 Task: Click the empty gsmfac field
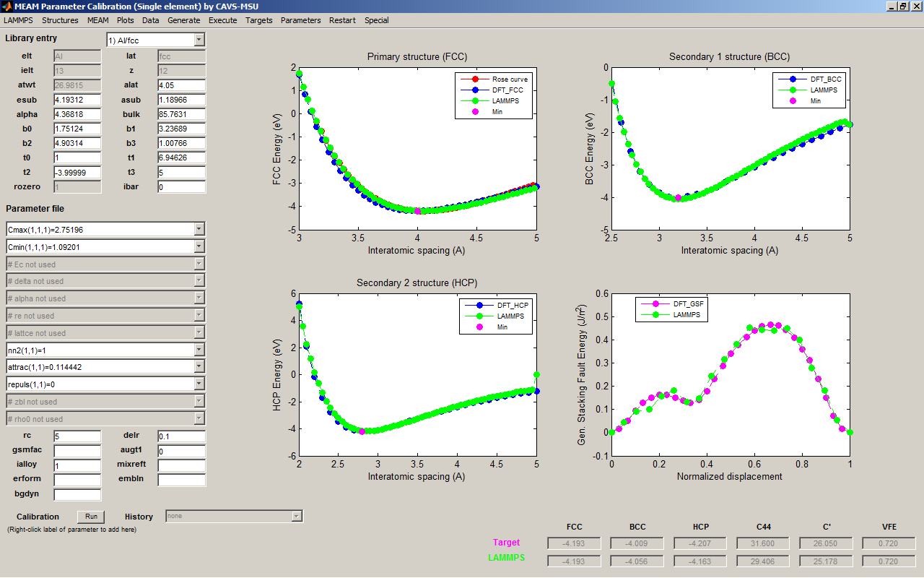click(77, 451)
